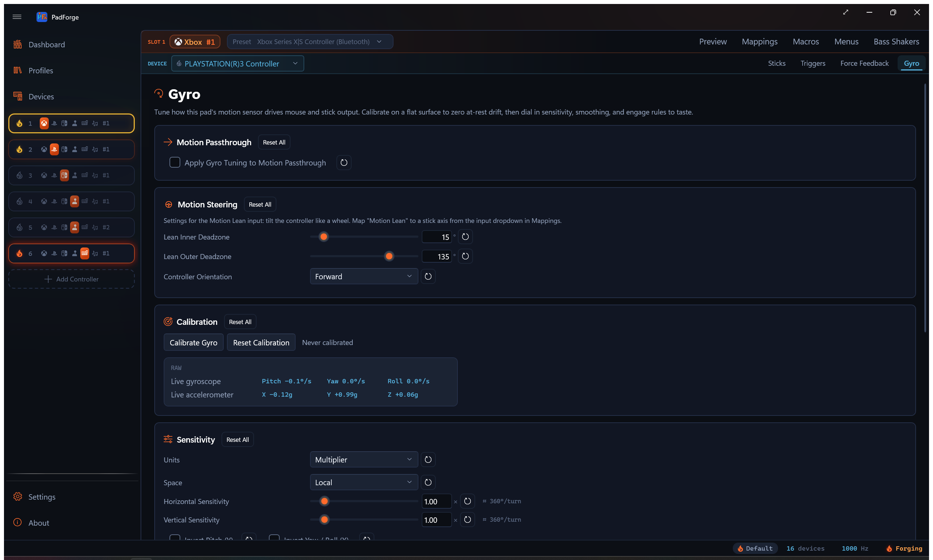Toggle the flame power icon on slot 6

coord(20,254)
